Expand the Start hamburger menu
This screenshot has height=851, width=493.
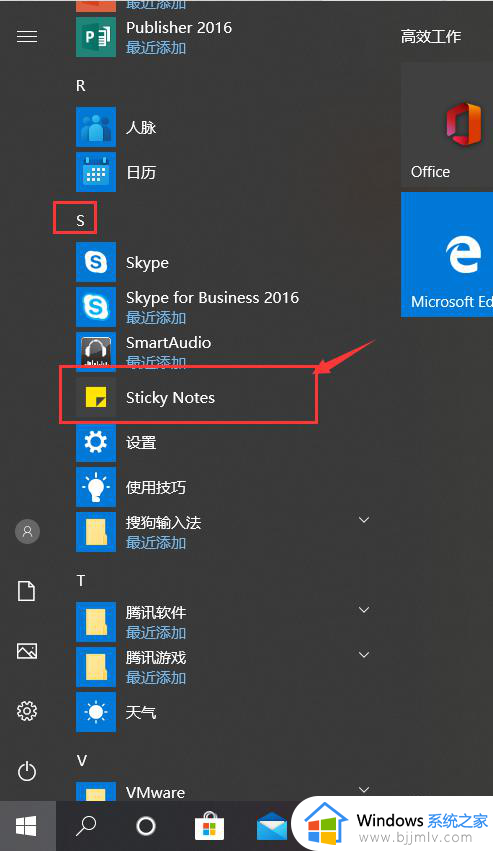[x=27, y=36]
